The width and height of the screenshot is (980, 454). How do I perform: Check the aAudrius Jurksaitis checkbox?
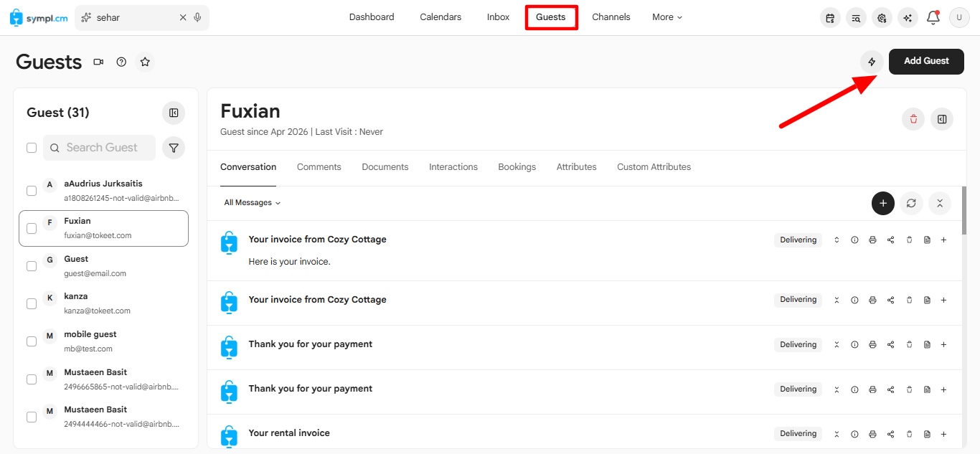point(32,191)
